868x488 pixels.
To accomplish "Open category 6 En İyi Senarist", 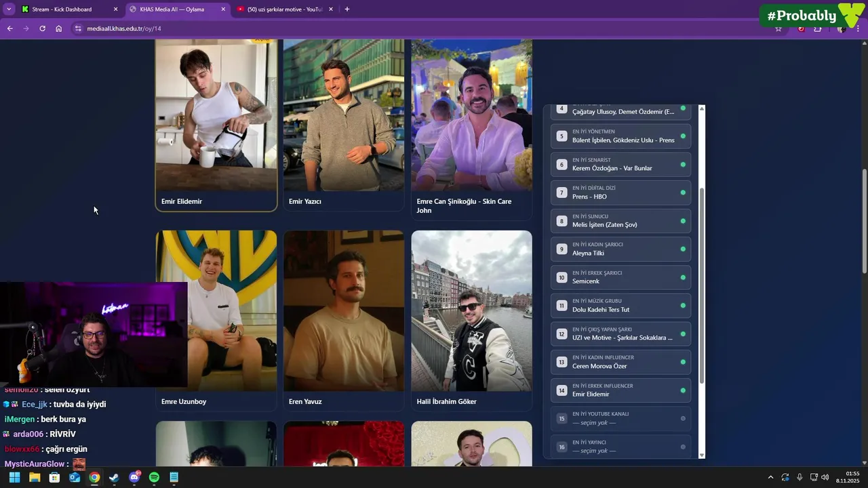I will 620,164.
